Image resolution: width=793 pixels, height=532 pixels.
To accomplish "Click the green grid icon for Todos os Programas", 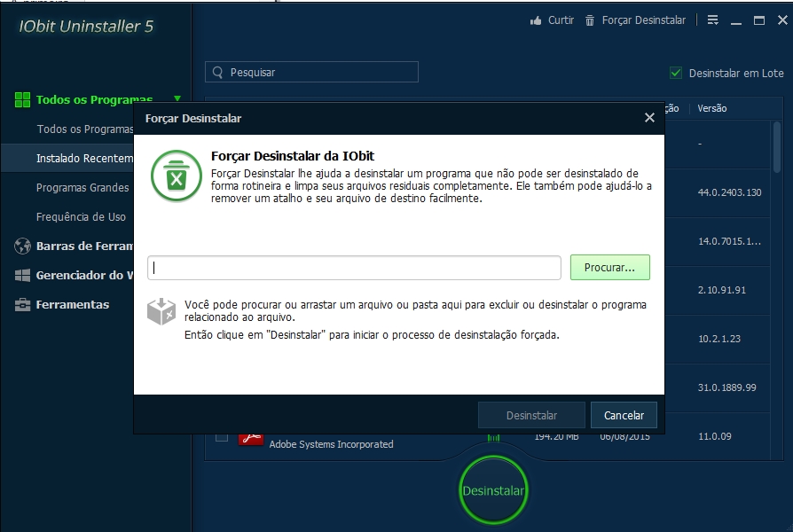I will (22, 99).
